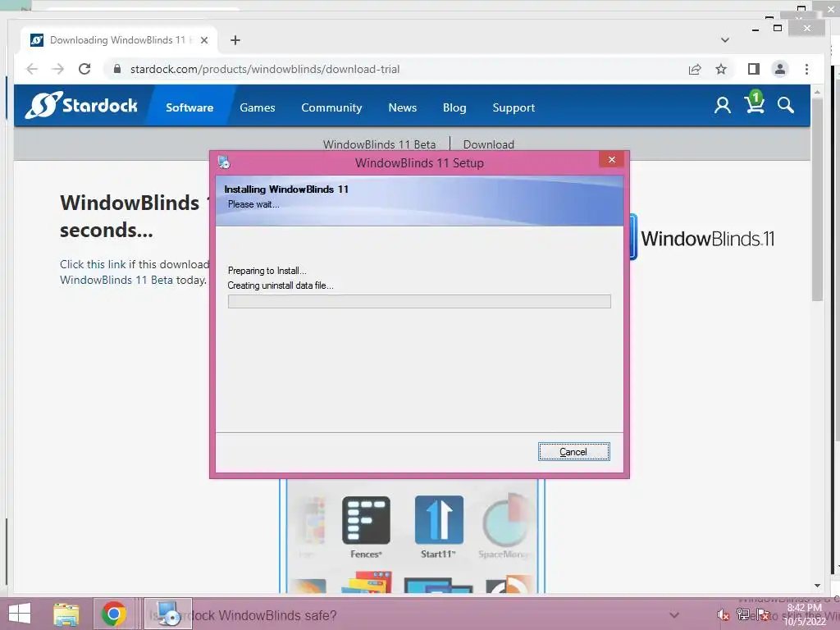Click the Chrome taskbar icon
The height and width of the screenshot is (630, 840).
tap(113, 614)
